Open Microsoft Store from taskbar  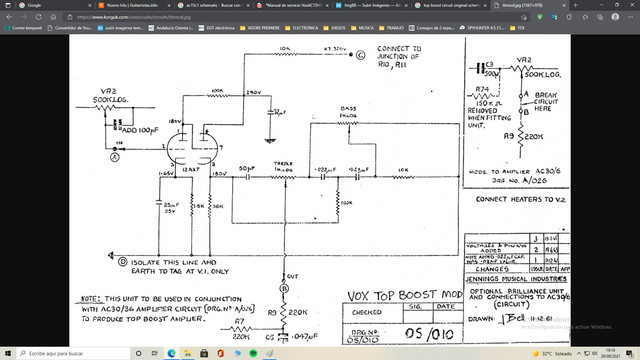(204, 353)
